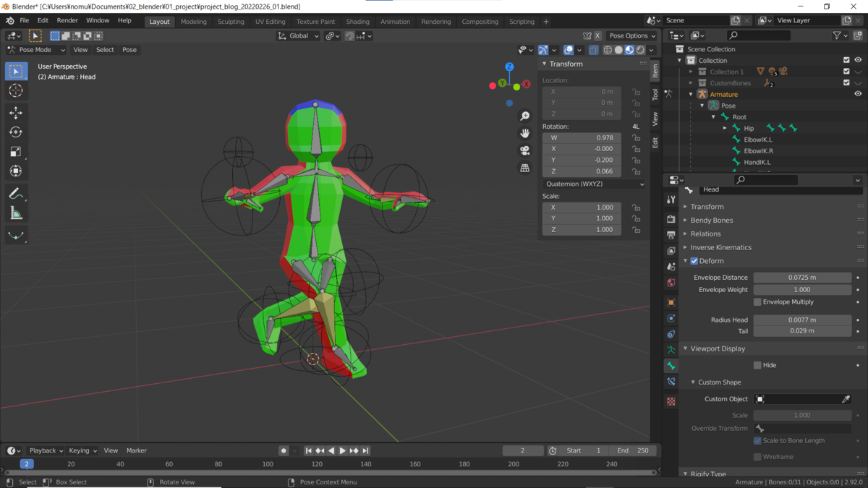This screenshot has height=488, width=868.
Task: Open Quaternion (WXYZ) rotation mode dropdown
Action: 594,184
